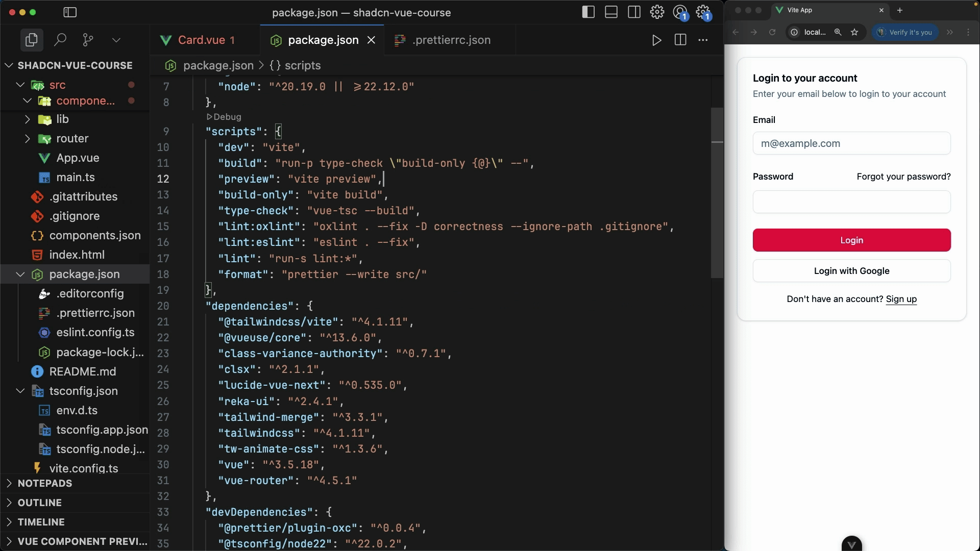980x551 pixels.
Task: Click package.json in the breadcrumb
Action: [218, 65]
